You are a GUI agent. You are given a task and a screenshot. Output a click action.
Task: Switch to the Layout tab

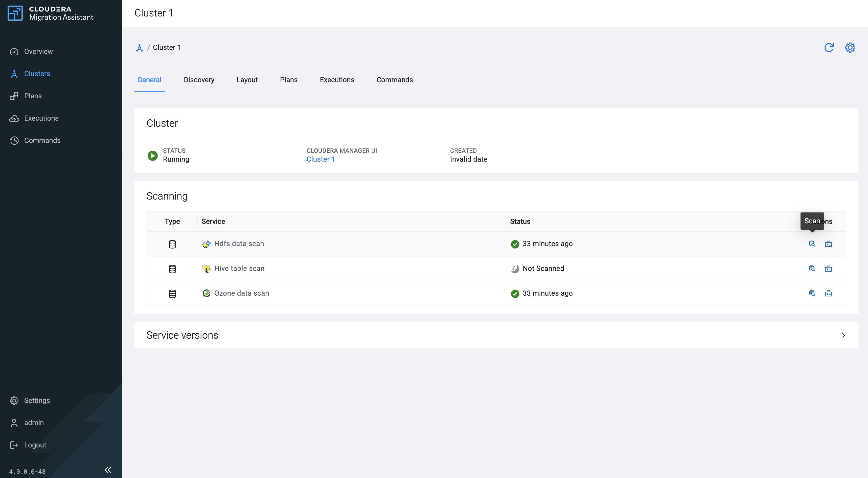[x=247, y=80]
